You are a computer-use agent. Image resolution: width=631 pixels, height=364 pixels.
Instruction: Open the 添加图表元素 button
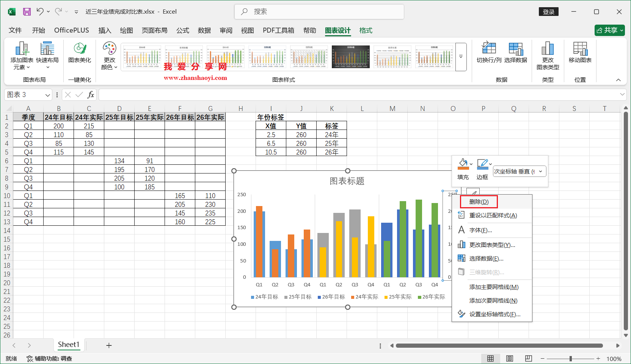coord(22,56)
